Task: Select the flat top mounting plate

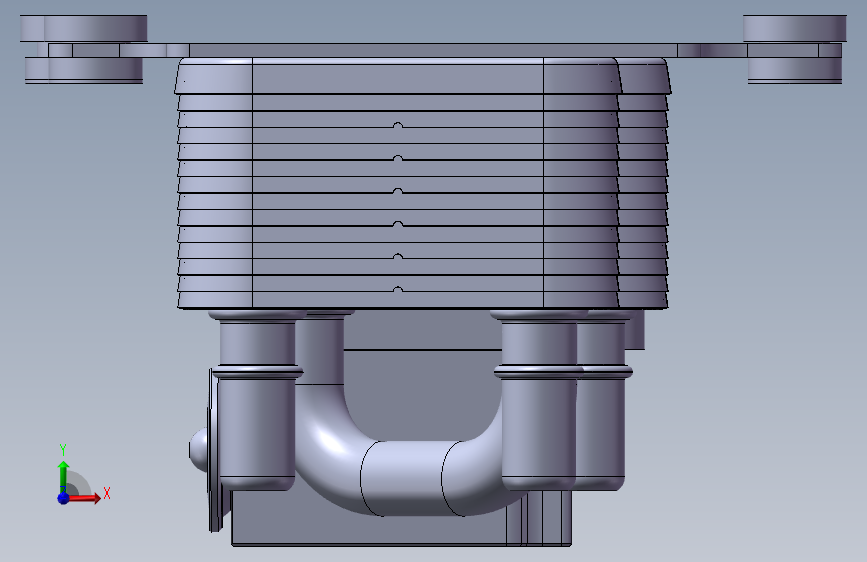Action: [433, 50]
